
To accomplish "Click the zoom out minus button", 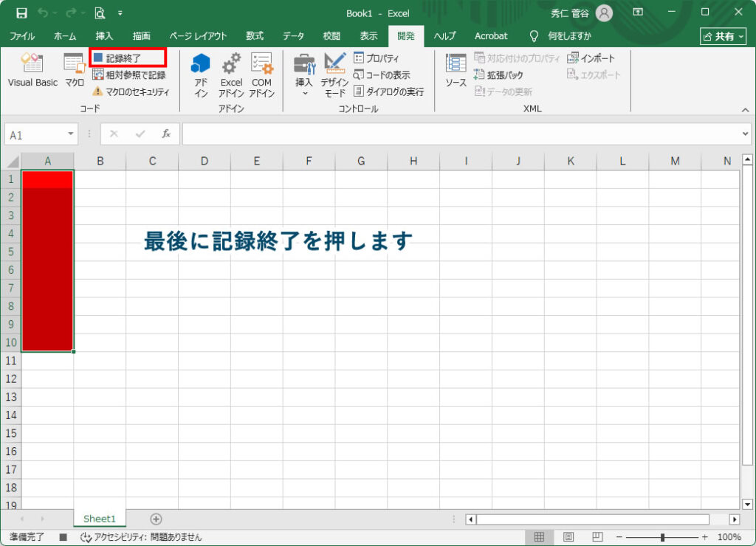I will pyautogui.click(x=619, y=537).
